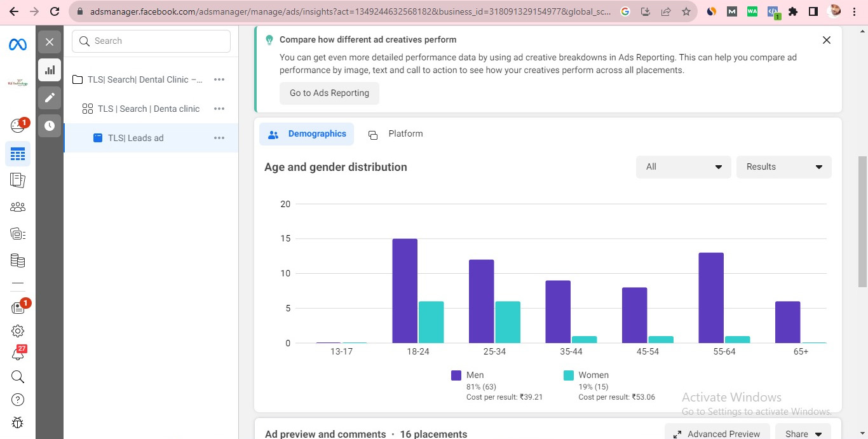This screenshot has height=439, width=868.
Task: Open the clock history icon
Action: click(50, 126)
